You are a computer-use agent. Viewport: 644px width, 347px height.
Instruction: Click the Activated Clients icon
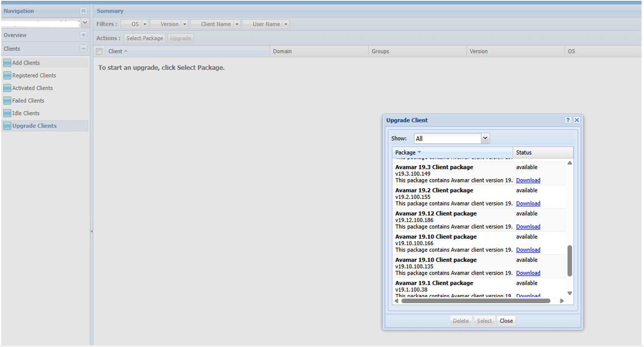coord(7,88)
